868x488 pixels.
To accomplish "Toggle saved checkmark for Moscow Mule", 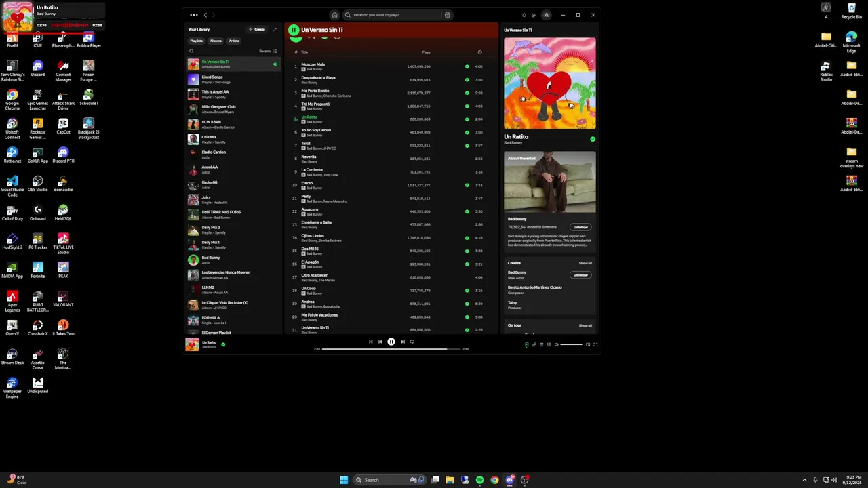I will click(467, 66).
